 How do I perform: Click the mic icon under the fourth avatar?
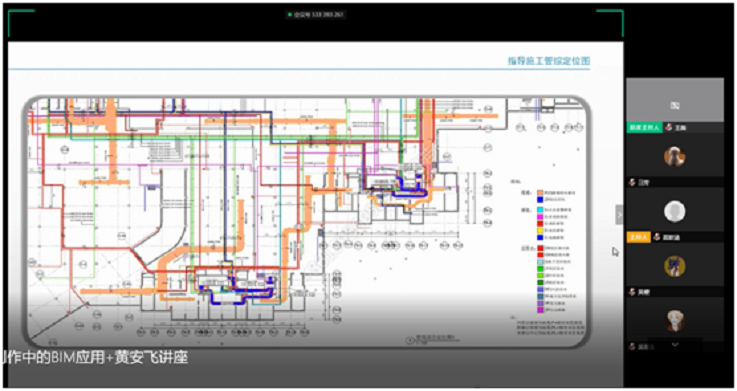point(633,292)
